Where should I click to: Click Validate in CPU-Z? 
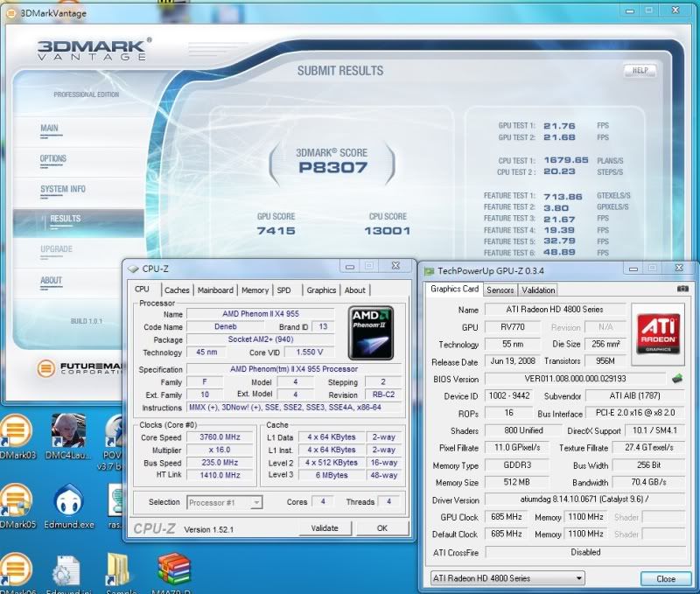[325, 528]
